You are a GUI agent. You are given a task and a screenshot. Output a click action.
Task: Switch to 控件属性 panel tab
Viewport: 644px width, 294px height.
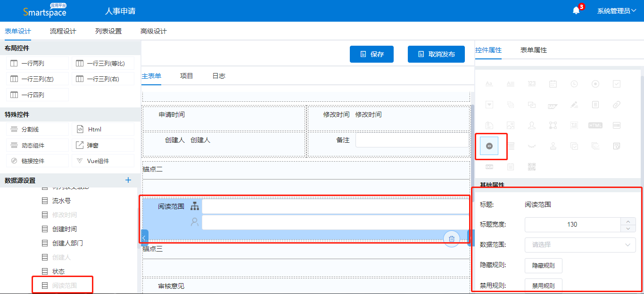[x=488, y=50]
